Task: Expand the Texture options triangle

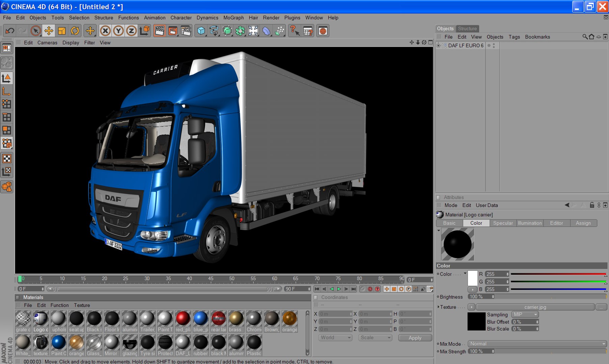Action: coord(438,307)
